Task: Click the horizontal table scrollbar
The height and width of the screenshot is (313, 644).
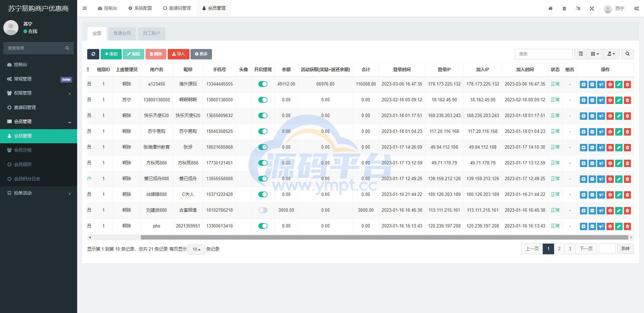Action: tap(384, 238)
